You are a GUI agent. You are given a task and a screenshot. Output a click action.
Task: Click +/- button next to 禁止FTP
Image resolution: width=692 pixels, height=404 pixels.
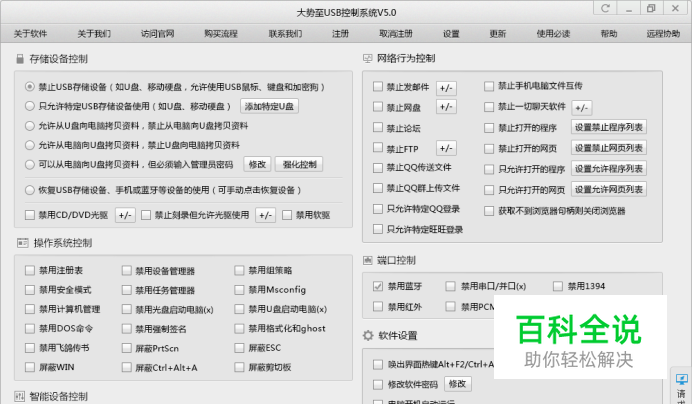[446, 148]
